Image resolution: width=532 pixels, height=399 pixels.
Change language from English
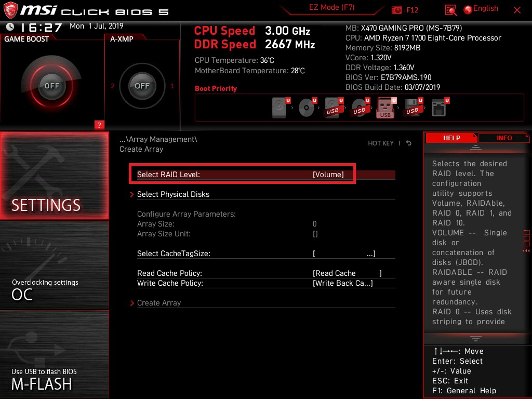pyautogui.click(x=481, y=9)
